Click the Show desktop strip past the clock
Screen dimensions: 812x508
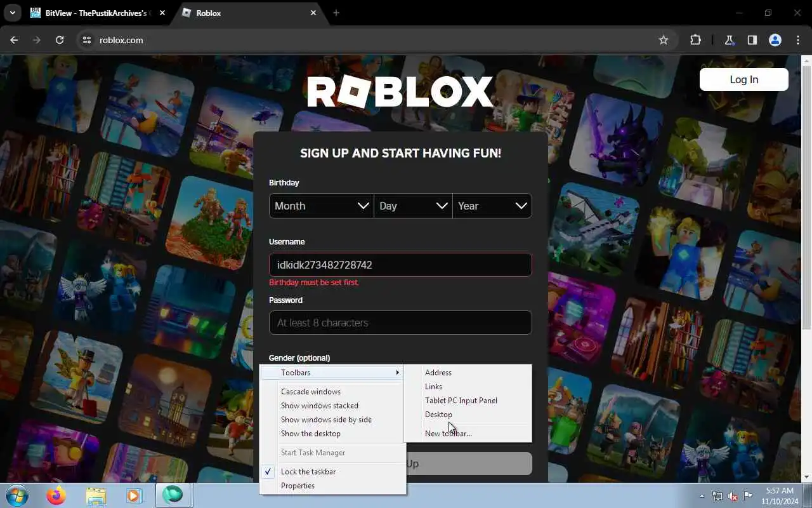[808, 495]
